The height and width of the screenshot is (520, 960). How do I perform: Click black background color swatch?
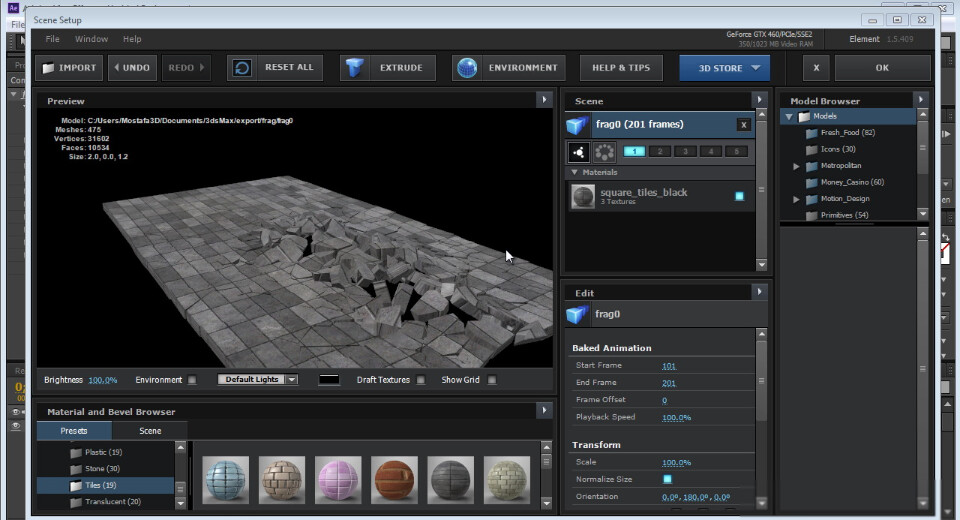[x=329, y=380]
